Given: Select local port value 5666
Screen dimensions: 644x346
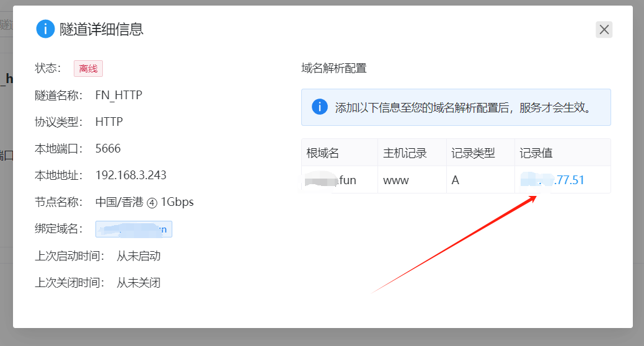Looking at the screenshot, I should tap(108, 148).
